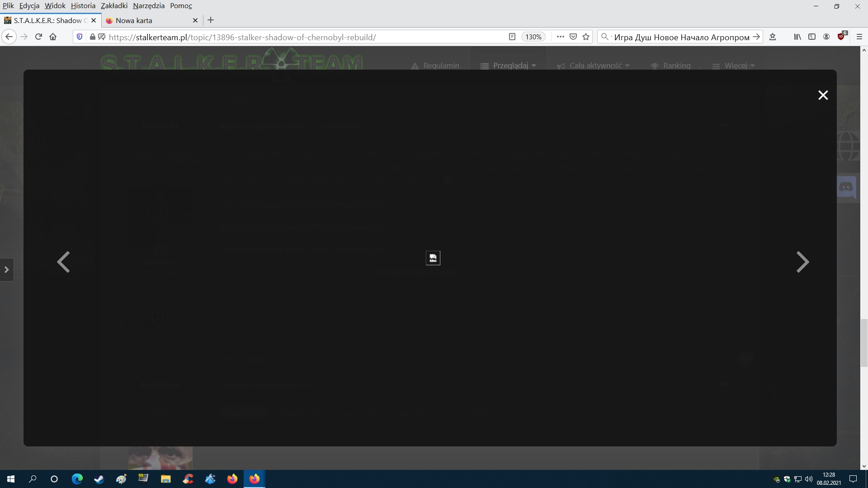Image resolution: width=868 pixels, height=488 pixels.
Task: Open Firefox hamburger menu
Action: pyautogui.click(x=859, y=37)
